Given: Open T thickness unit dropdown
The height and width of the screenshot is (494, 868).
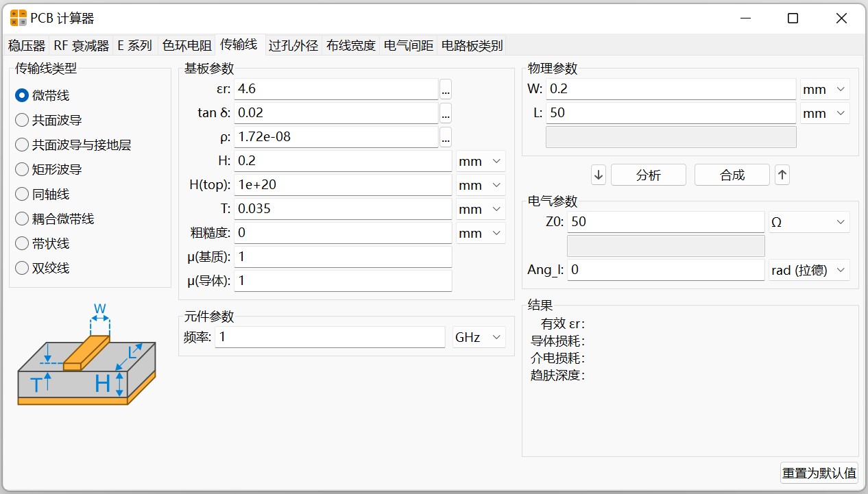Looking at the screenshot, I should click(479, 209).
